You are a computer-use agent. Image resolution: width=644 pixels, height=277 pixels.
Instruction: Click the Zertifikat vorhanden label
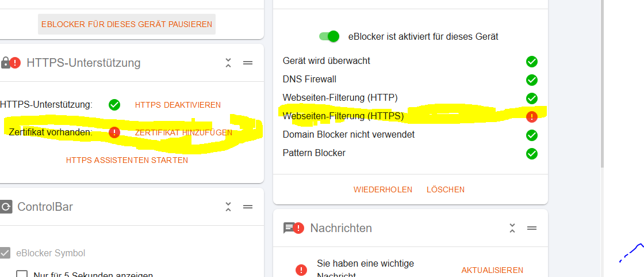pyautogui.click(x=51, y=132)
